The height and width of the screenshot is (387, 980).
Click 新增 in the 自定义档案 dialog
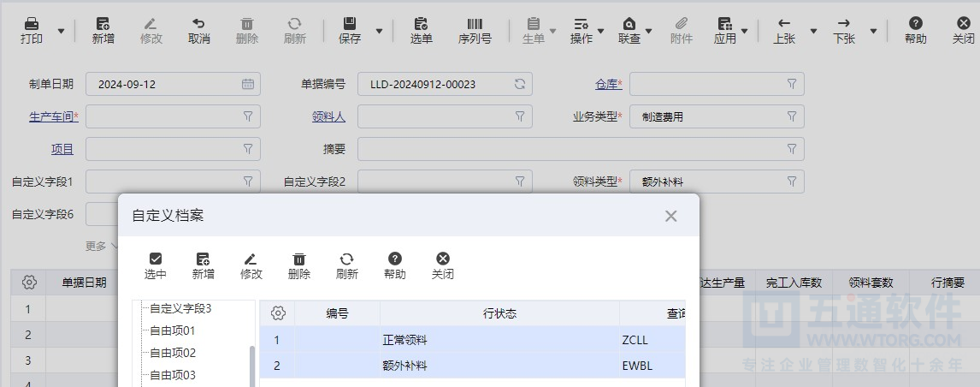tap(204, 266)
